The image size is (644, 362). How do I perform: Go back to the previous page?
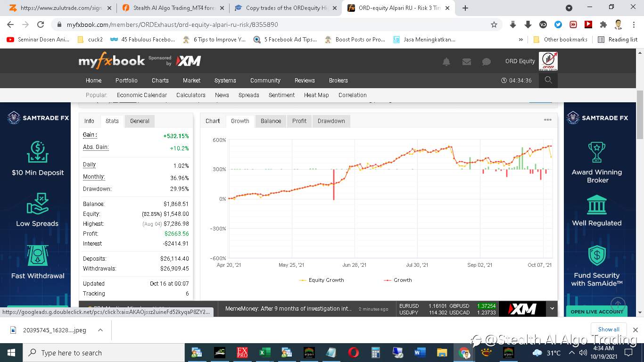point(10,25)
